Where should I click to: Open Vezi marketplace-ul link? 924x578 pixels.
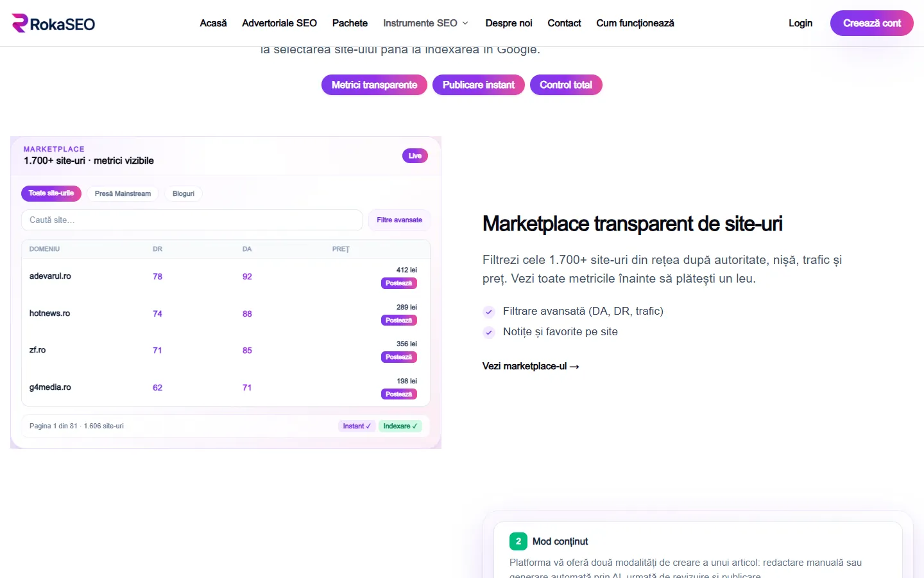[x=531, y=366]
